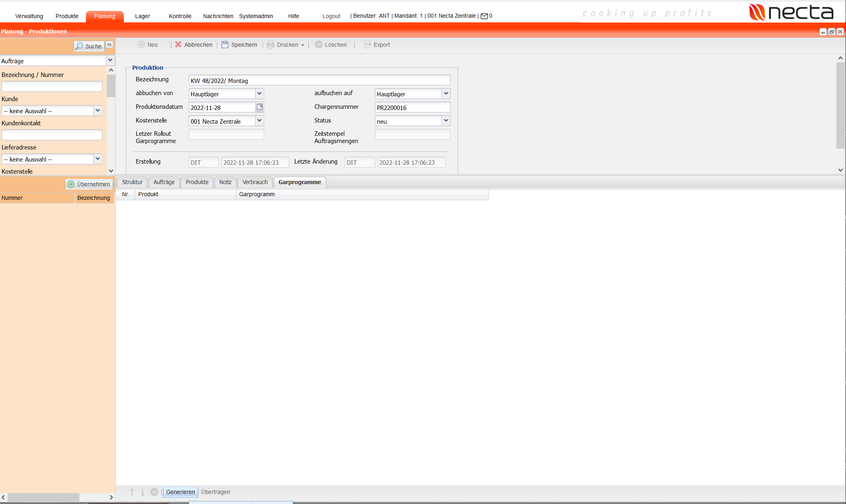Open the Kunde keine Auswahl dropdown
The width and height of the screenshot is (846, 504).
tap(98, 111)
